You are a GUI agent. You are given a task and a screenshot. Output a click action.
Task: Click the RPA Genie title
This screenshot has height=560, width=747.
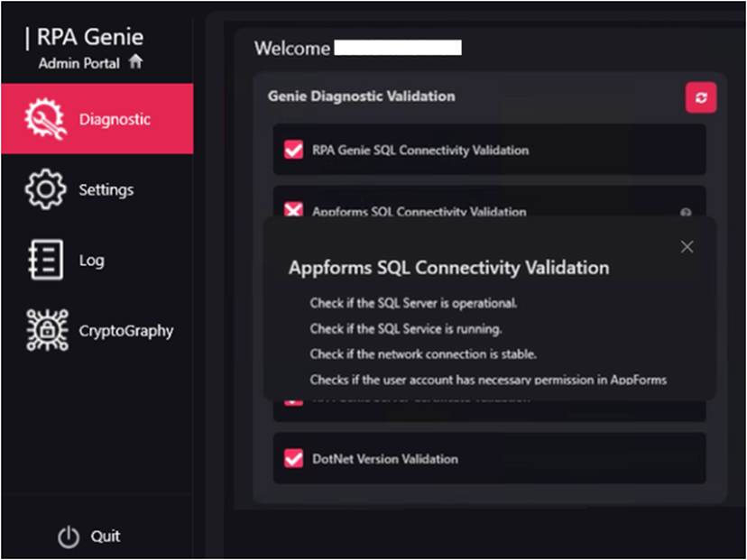click(x=90, y=37)
